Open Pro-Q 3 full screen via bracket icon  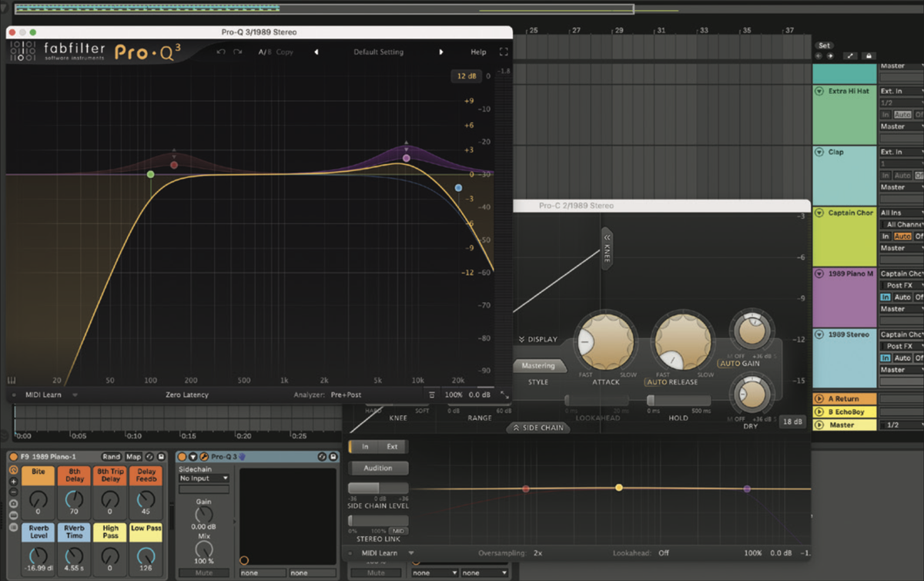(x=503, y=52)
